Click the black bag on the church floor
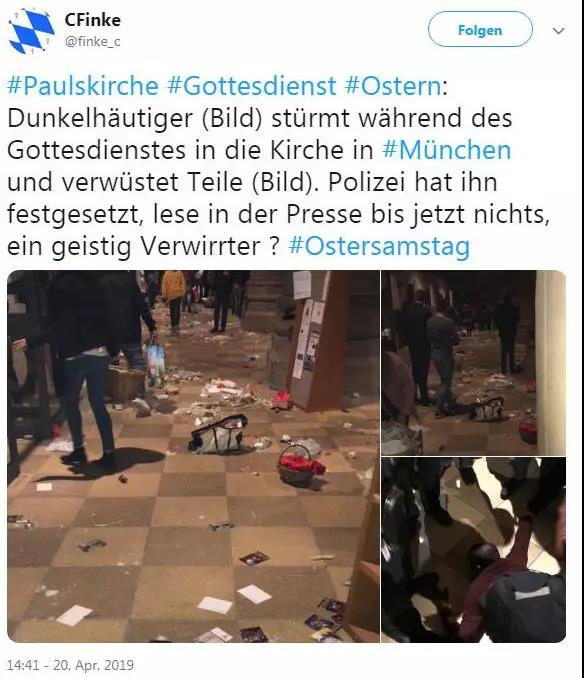This screenshot has height=678, width=584. click(219, 434)
